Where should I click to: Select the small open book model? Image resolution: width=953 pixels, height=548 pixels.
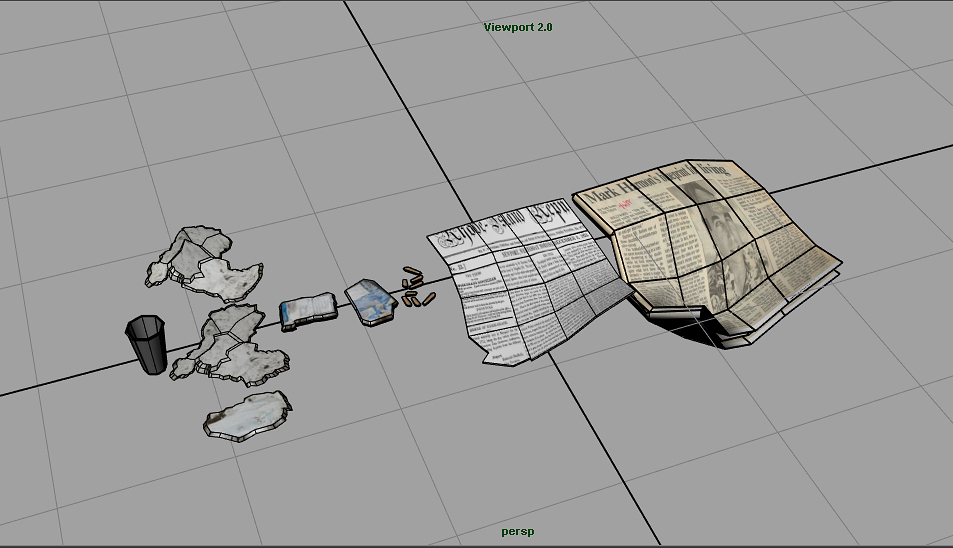click(x=308, y=311)
